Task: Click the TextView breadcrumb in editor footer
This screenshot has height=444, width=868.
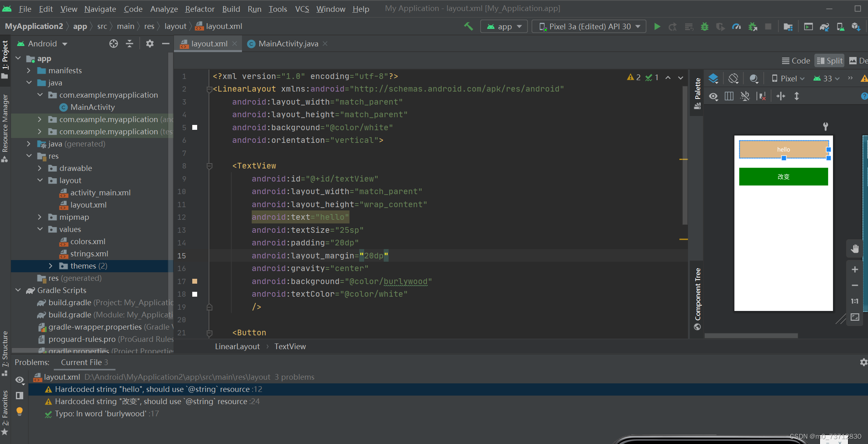Action: (x=290, y=346)
